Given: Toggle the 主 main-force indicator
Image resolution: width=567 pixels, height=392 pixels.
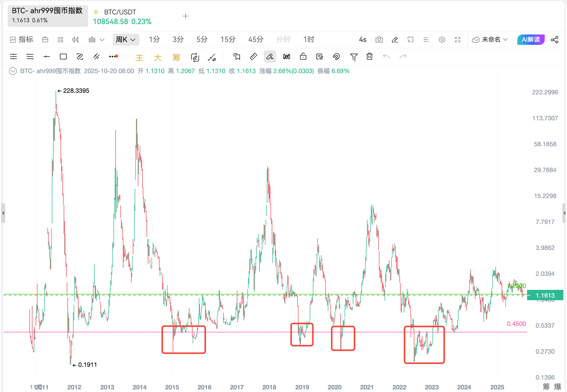Looking at the screenshot, I should point(139,57).
